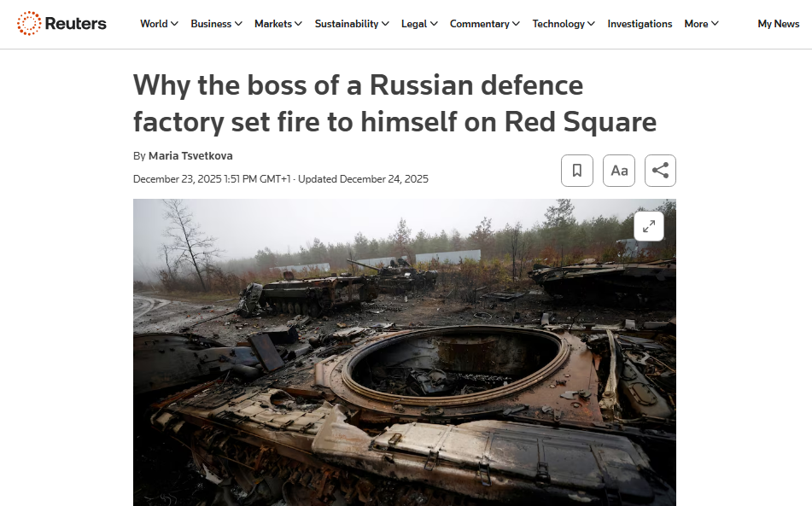The height and width of the screenshot is (506, 812).
Task: Click the 'Updated December 24, 2025' text
Action: pos(363,179)
